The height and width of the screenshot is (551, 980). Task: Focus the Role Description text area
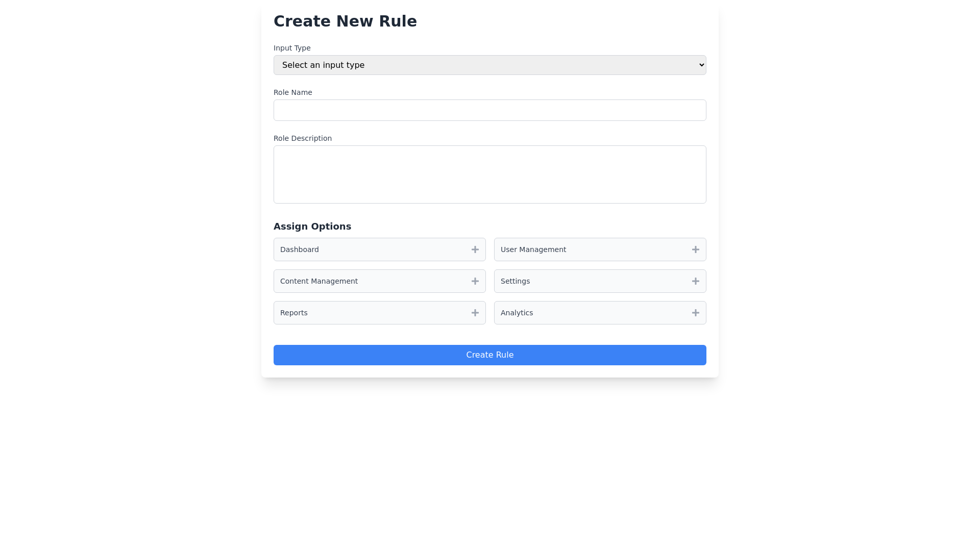[x=489, y=174]
